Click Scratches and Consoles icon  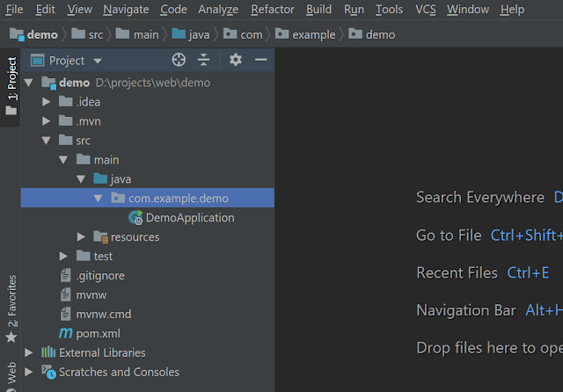(48, 372)
